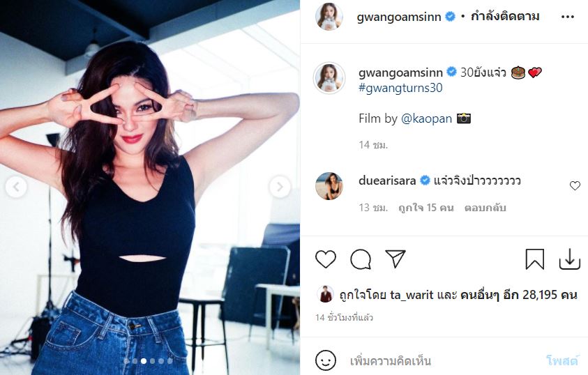Download the post using download arrow icon
This screenshot has width=588, height=375.
570,259
